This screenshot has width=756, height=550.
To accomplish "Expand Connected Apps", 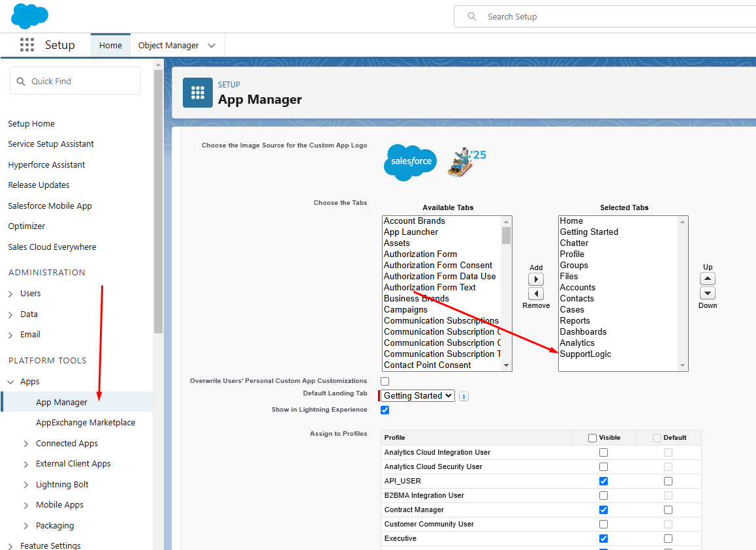I will 26,444.
